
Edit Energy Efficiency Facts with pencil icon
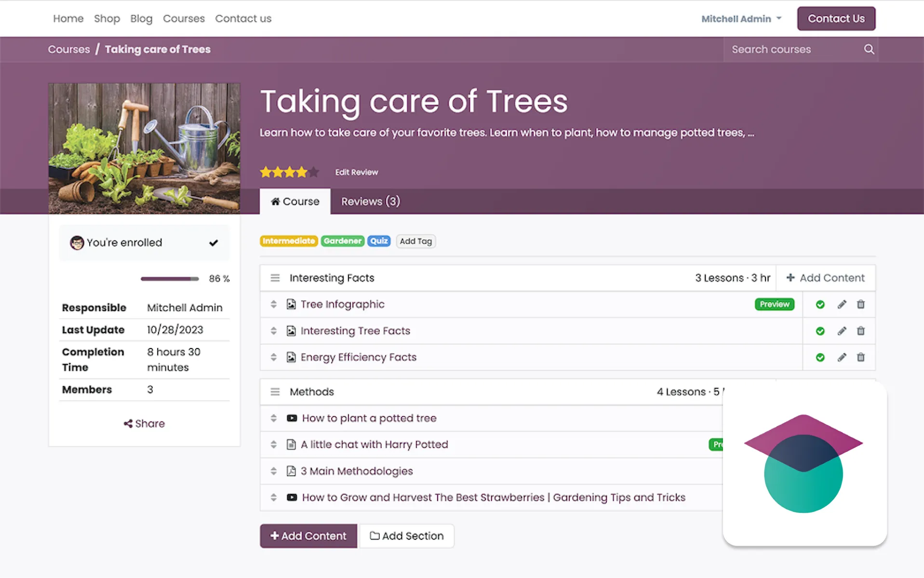coord(842,357)
